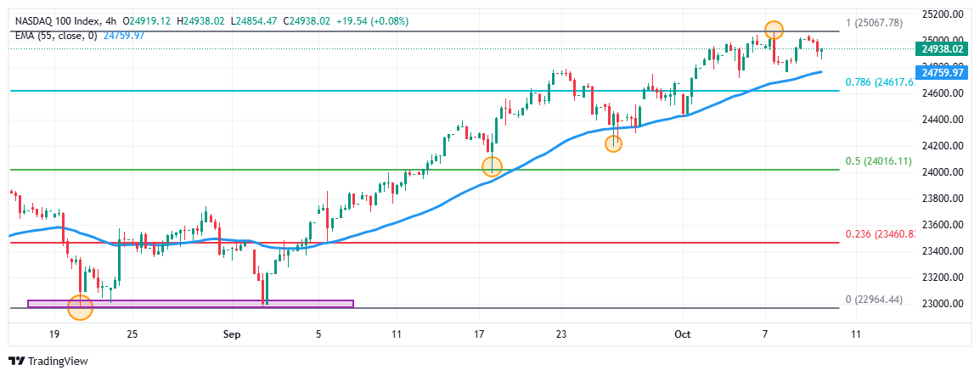Click the Oct label on the date axis
980x376 pixels.
pyautogui.click(x=679, y=334)
